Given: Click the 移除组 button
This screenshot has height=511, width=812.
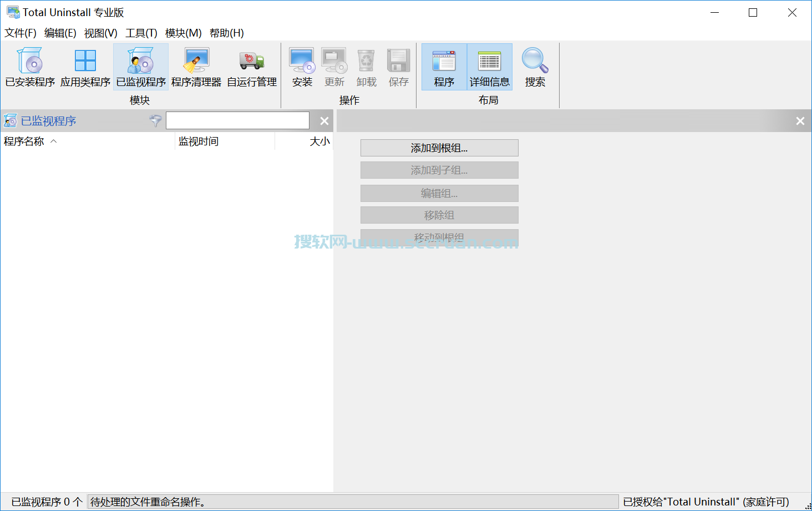Looking at the screenshot, I should 439,215.
